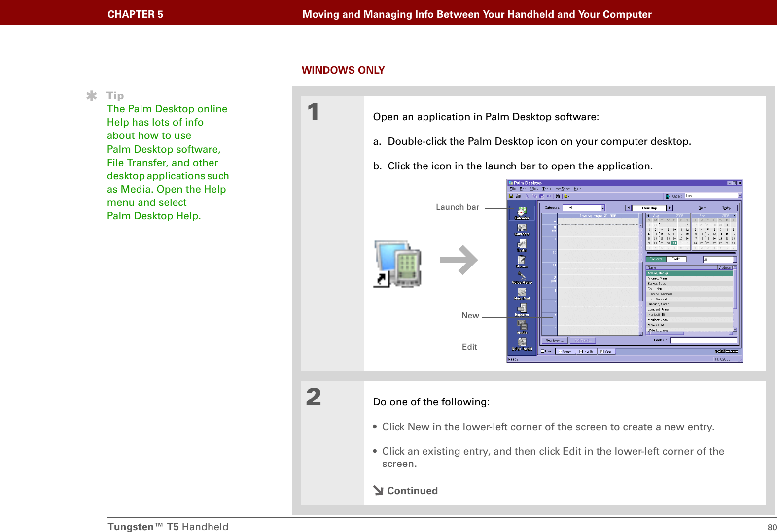
Task: Switch to the Day view tab
Action: 546,351
